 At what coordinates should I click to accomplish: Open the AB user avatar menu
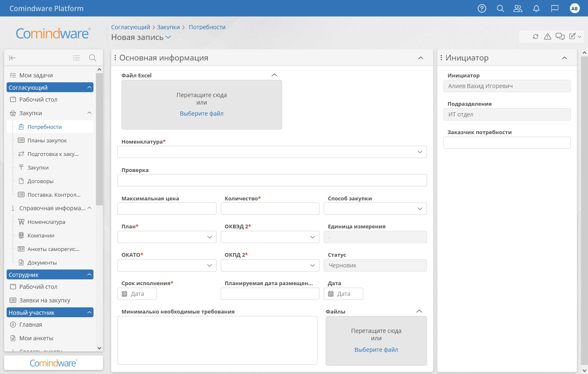[574, 8]
